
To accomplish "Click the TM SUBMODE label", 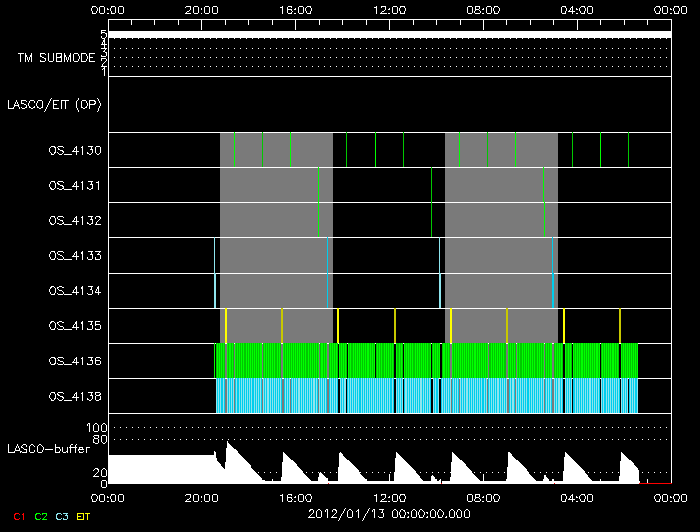I will tap(56, 58).
